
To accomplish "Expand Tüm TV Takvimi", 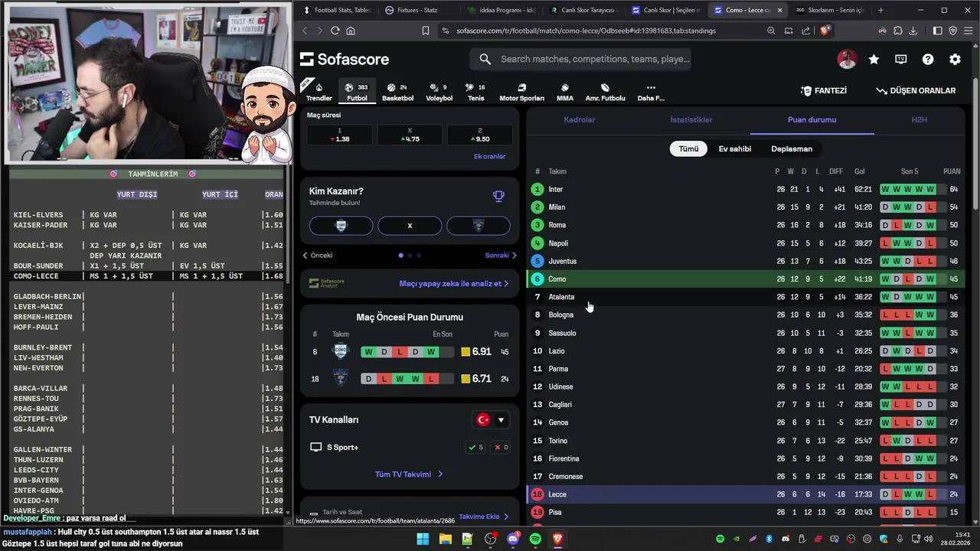I will (409, 474).
